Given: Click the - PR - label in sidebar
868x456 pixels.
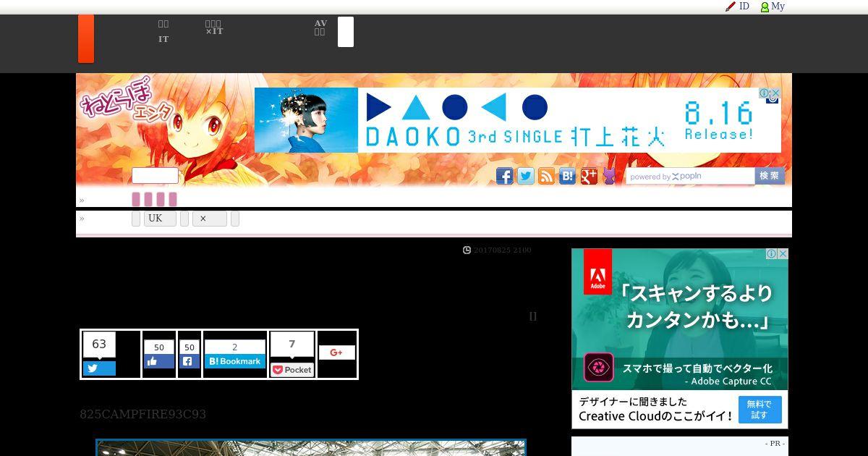Looking at the screenshot, I should coord(775,443).
